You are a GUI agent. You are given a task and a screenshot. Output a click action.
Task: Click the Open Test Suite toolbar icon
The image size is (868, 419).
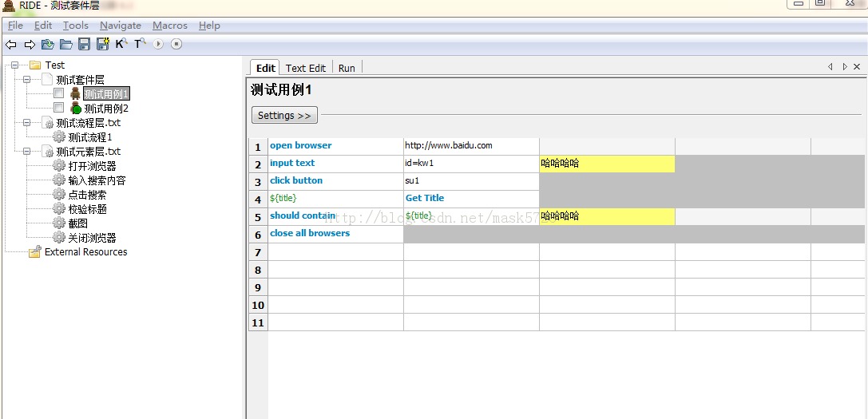point(48,44)
